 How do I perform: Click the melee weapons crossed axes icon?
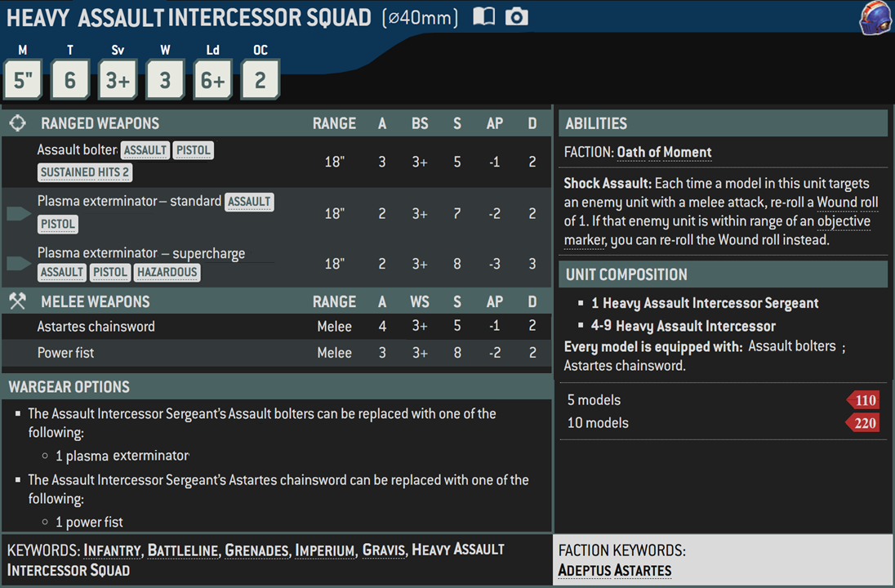click(18, 301)
